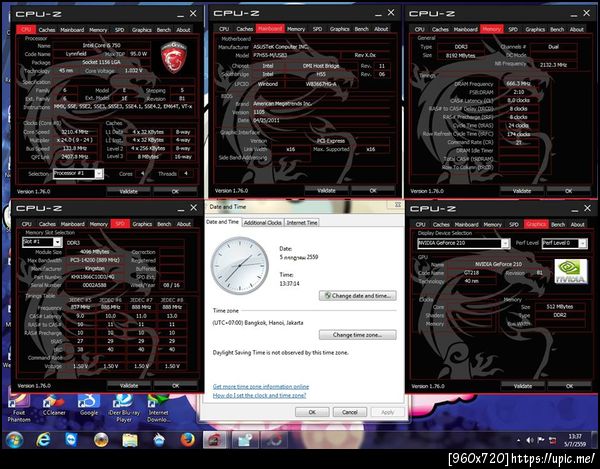Open the Foxit Phantom desktop shortcut
This screenshot has height=469, width=600.
[x=19, y=408]
